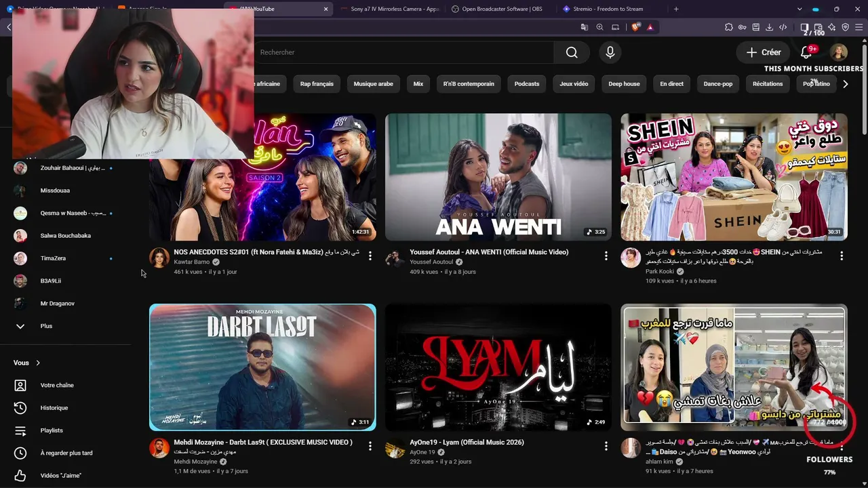Open AyOne 19 channel avatar
Viewport: 868px width, 488px height.
click(395, 448)
